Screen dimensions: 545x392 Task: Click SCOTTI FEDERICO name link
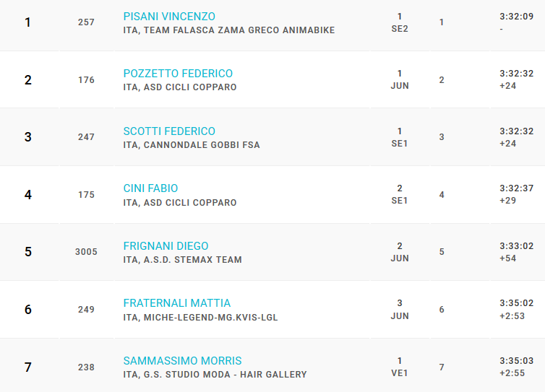point(169,131)
